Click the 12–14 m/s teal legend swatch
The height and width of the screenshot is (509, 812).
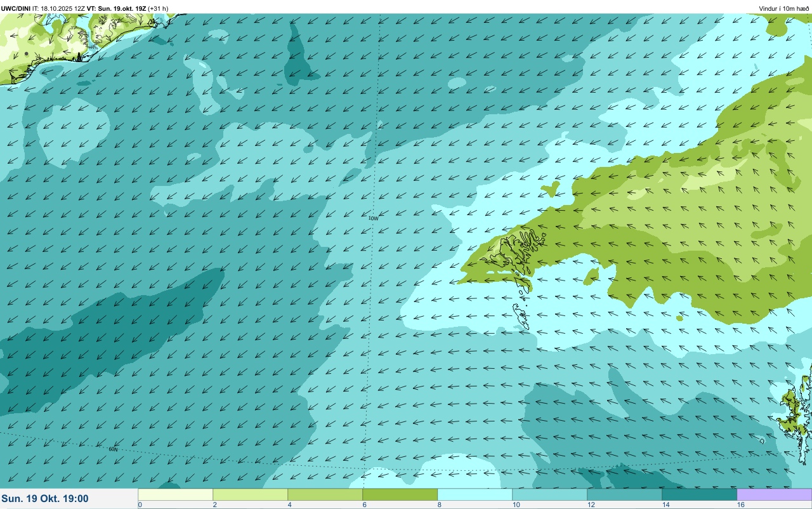click(x=625, y=494)
